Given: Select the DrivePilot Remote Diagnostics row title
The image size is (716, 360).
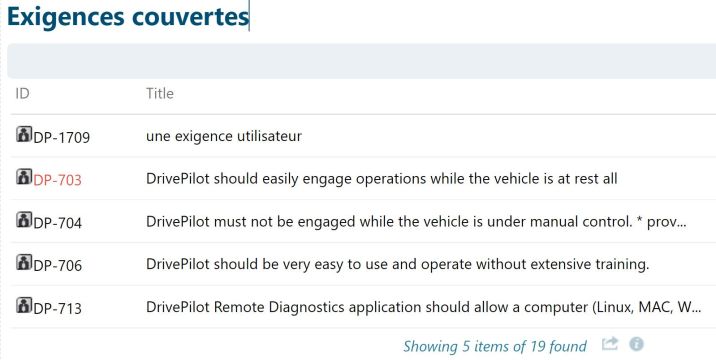Looking at the screenshot, I should pyautogui.click(x=423, y=307).
